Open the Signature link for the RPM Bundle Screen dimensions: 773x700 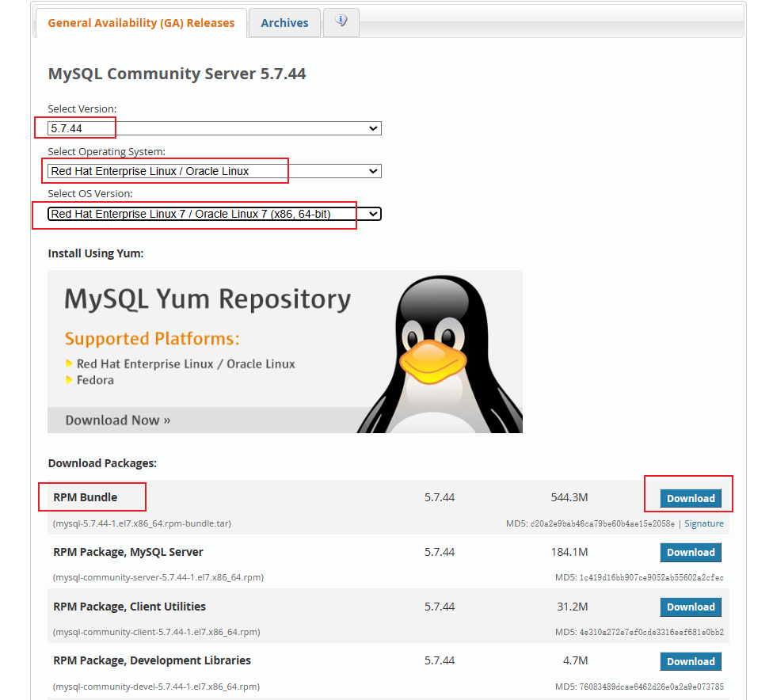pos(706,523)
